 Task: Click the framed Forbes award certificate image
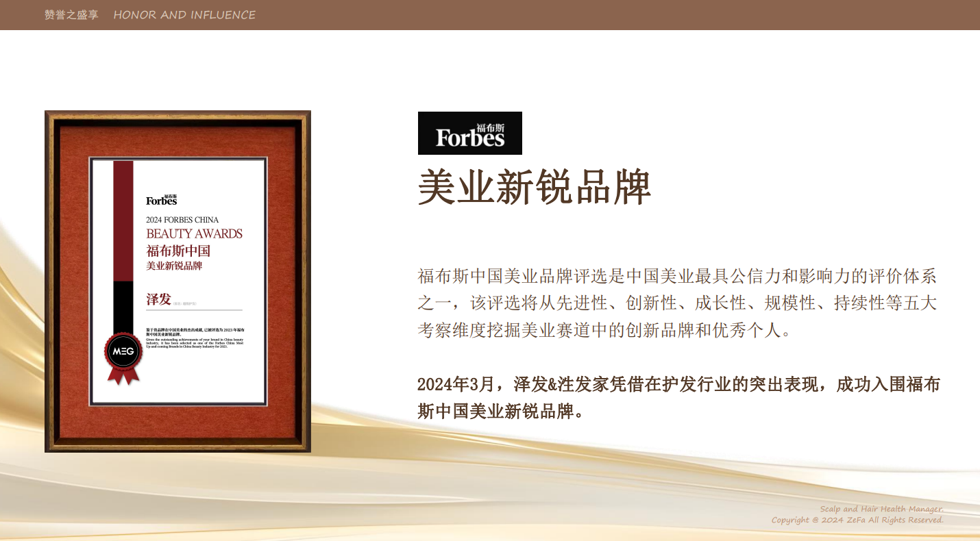(x=177, y=281)
